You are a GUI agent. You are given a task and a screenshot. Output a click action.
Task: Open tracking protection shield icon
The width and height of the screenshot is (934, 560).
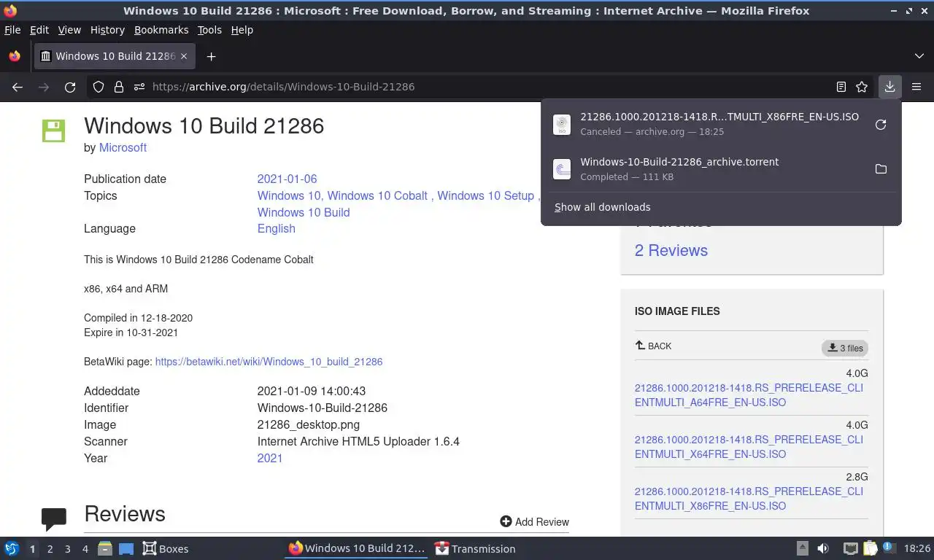pos(99,87)
